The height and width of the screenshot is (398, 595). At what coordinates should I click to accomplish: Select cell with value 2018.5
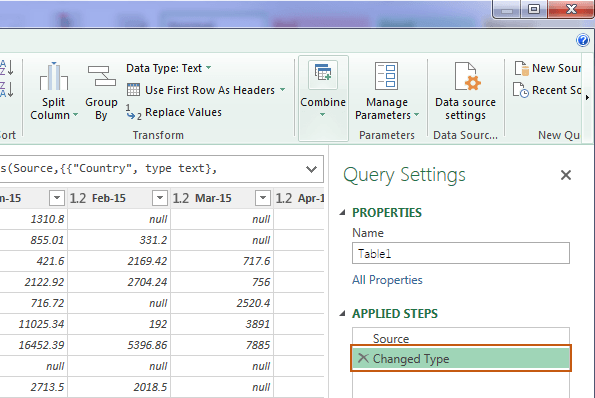(x=119, y=387)
